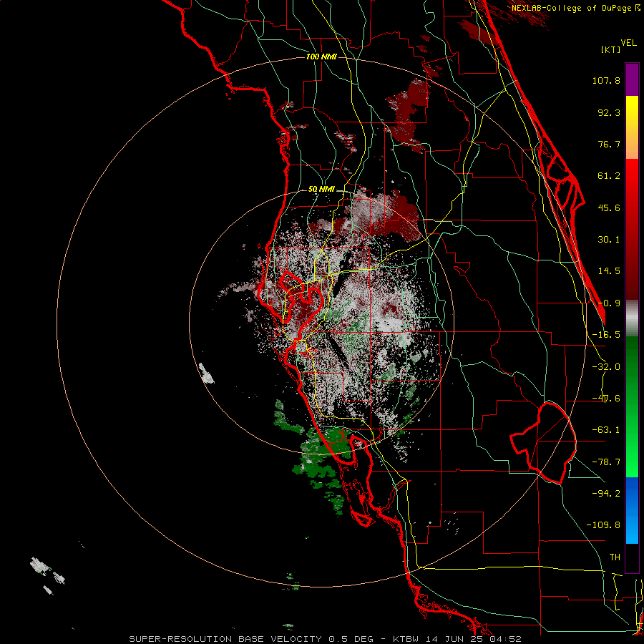Select the -0.9 legend value
Screen dimensions: 644x644
pyautogui.click(x=609, y=303)
